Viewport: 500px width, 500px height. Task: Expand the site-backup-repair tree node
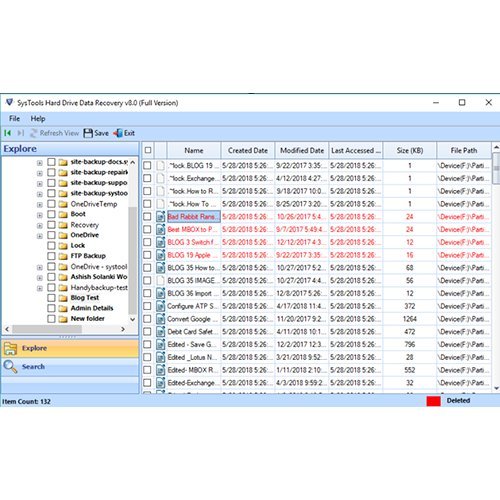[40, 173]
